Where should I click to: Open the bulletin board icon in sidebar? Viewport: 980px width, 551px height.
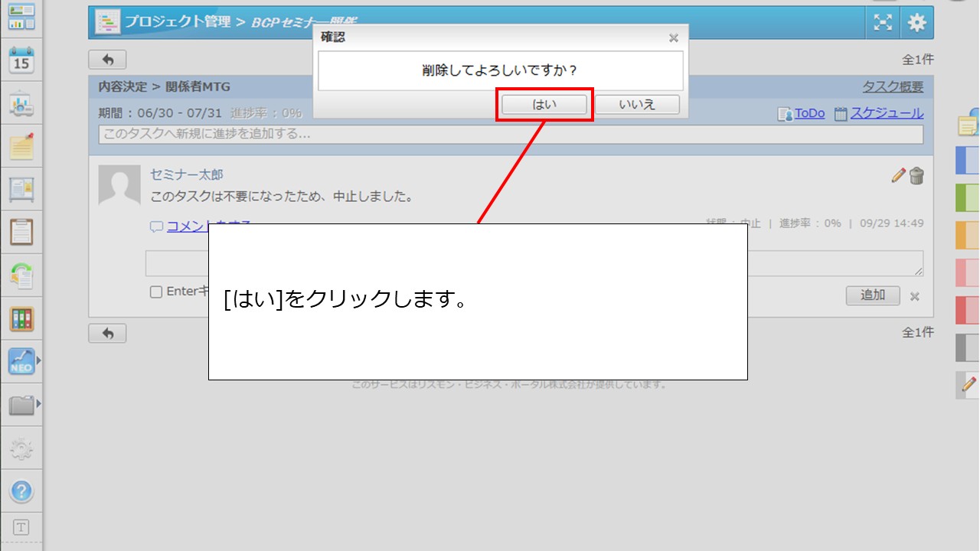(21, 189)
